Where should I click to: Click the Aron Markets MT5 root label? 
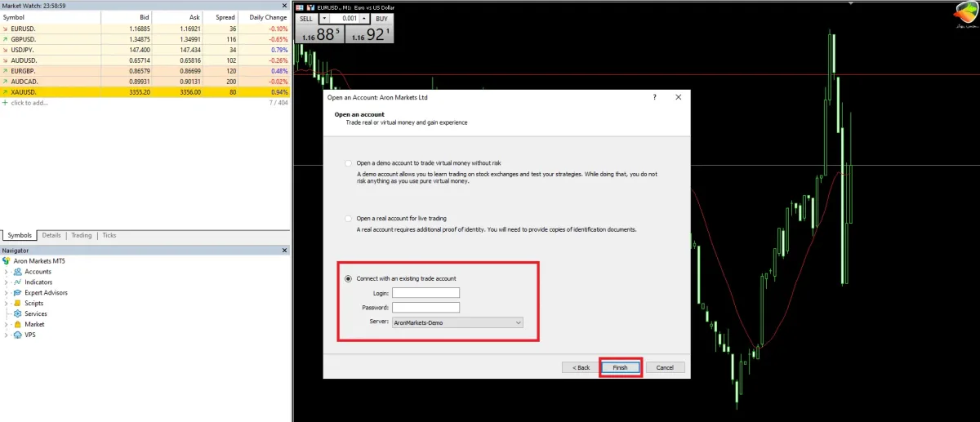click(40, 261)
